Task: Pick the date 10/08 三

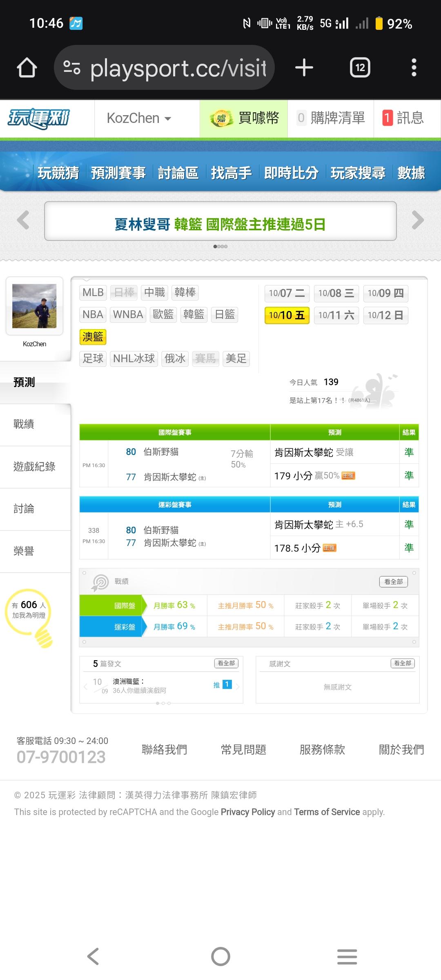Action: click(x=336, y=293)
